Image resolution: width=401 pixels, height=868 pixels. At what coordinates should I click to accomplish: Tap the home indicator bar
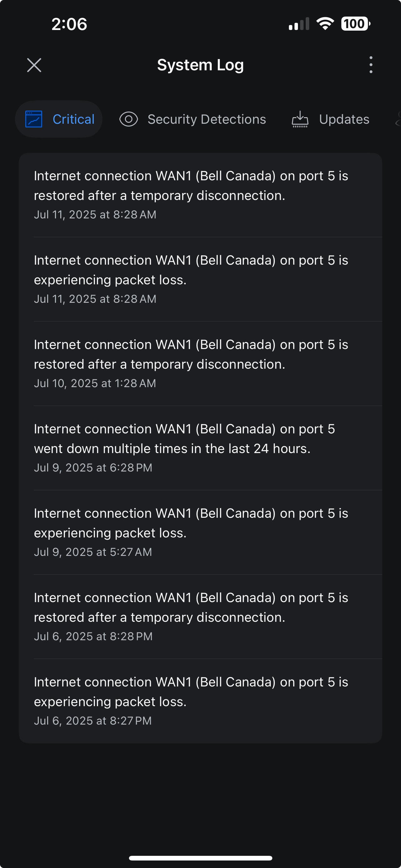point(200,858)
